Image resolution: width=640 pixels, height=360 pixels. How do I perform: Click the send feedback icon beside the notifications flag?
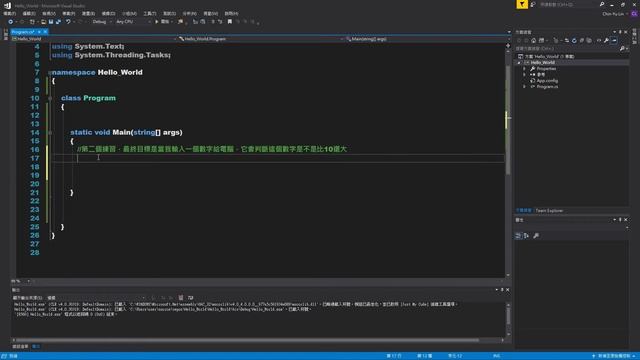pyautogui.click(x=533, y=4)
